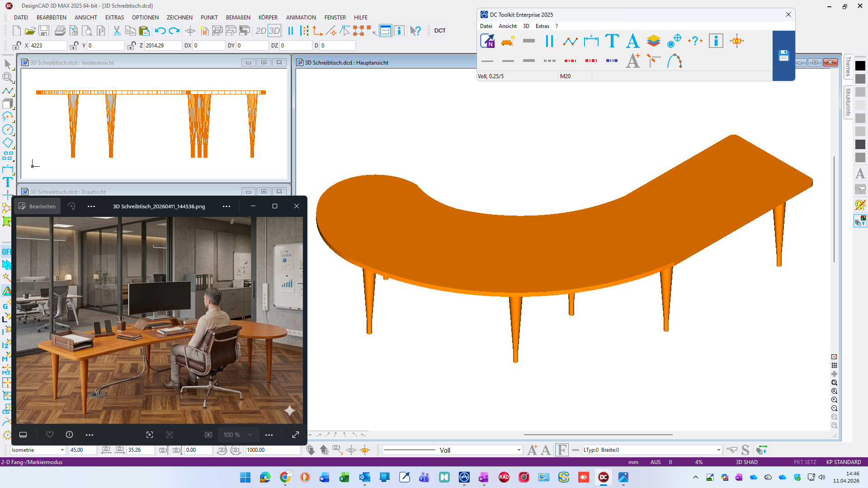Switch to 2D mode button

click(261, 31)
